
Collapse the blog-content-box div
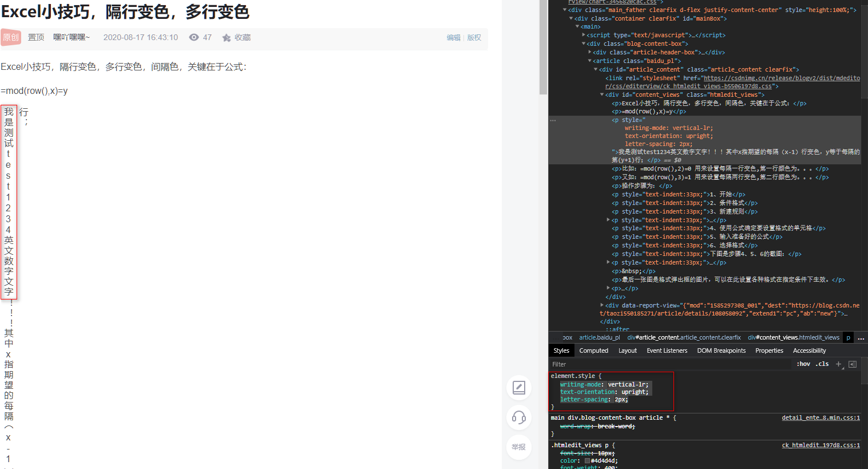pos(584,44)
